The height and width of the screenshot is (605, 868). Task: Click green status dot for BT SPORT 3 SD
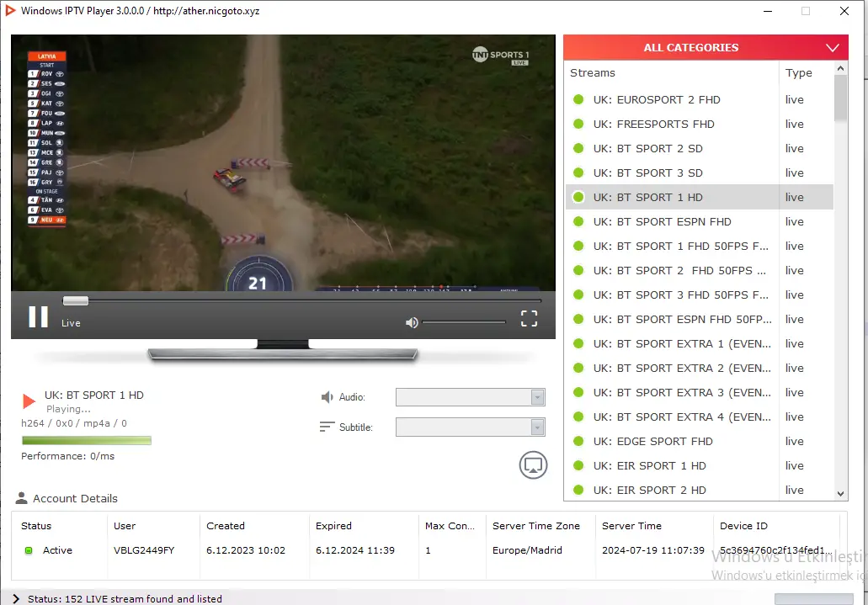tap(578, 172)
